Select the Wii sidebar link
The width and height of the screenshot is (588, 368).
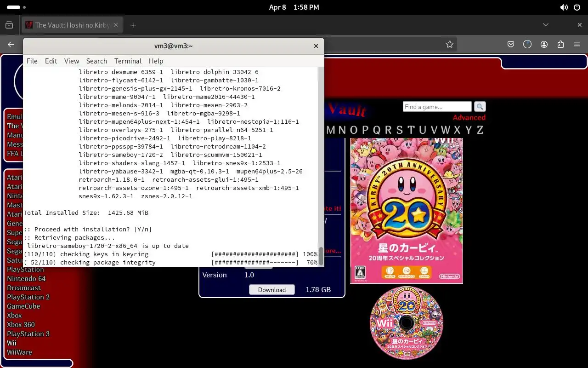pos(11,343)
